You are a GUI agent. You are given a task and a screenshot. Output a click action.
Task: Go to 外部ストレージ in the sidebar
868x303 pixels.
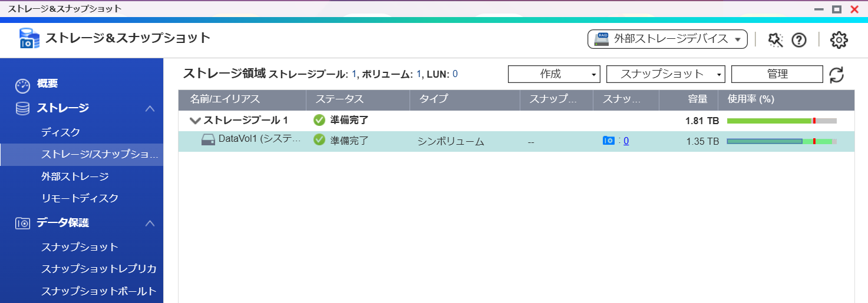[x=75, y=177]
